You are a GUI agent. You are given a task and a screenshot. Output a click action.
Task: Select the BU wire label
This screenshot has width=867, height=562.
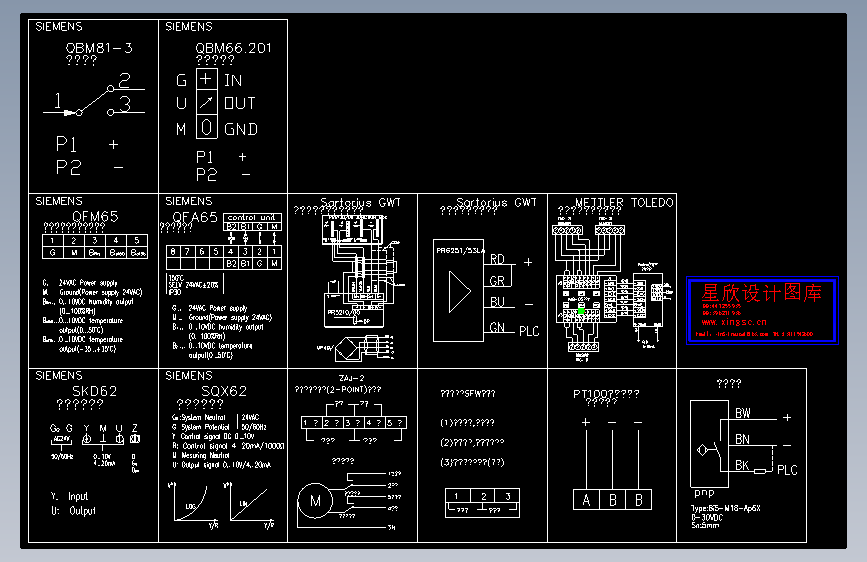coord(497,301)
